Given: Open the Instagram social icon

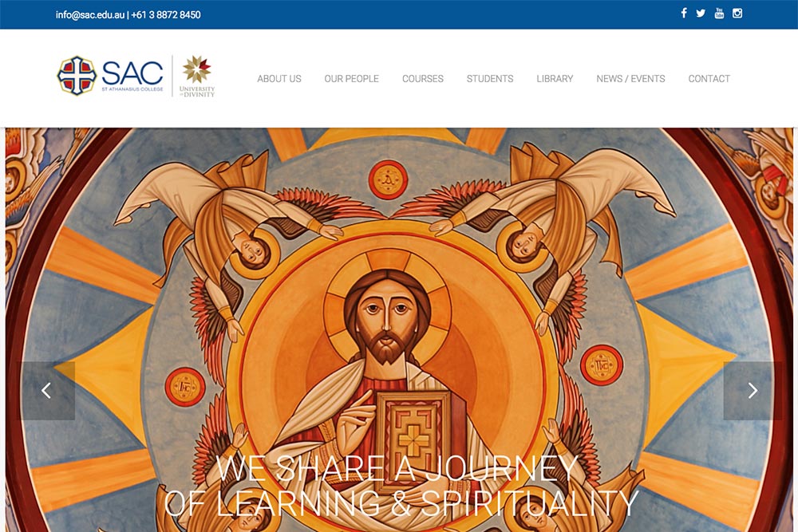Looking at the screenshot, I should pyautogui.click(x=737, y=14).
